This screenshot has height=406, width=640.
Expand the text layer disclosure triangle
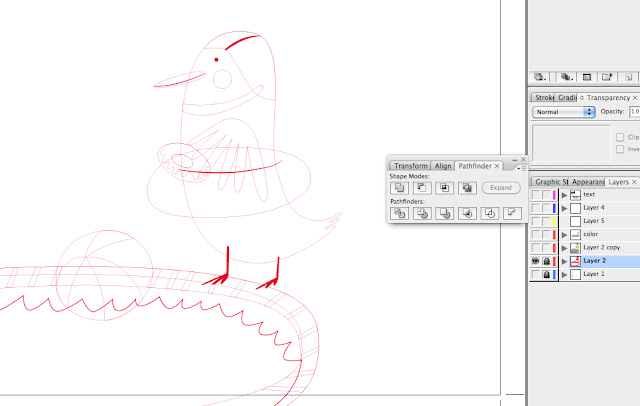(564, 195)
